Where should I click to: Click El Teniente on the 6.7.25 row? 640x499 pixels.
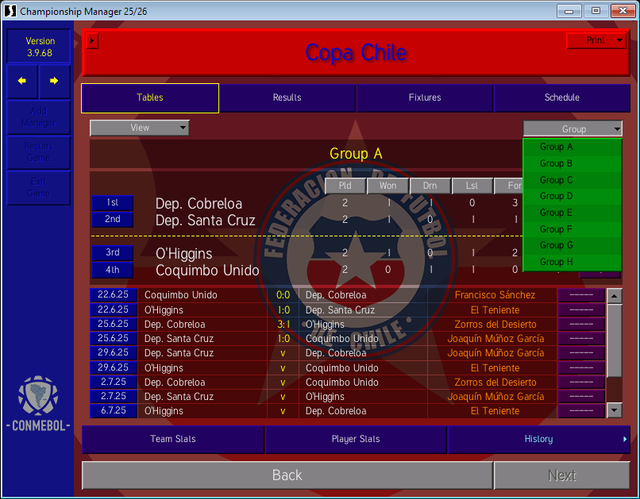495,411
